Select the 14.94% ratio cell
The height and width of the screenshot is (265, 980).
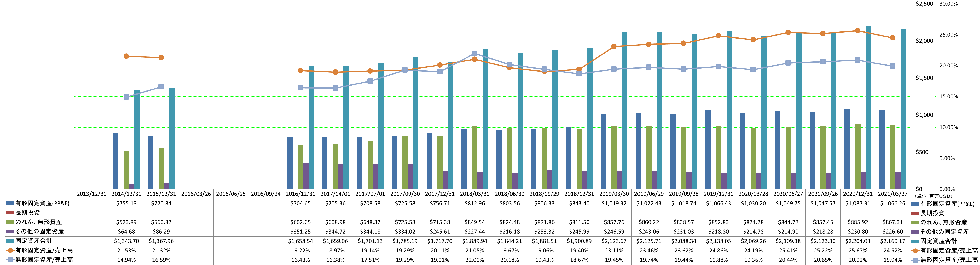pos(126,260)
